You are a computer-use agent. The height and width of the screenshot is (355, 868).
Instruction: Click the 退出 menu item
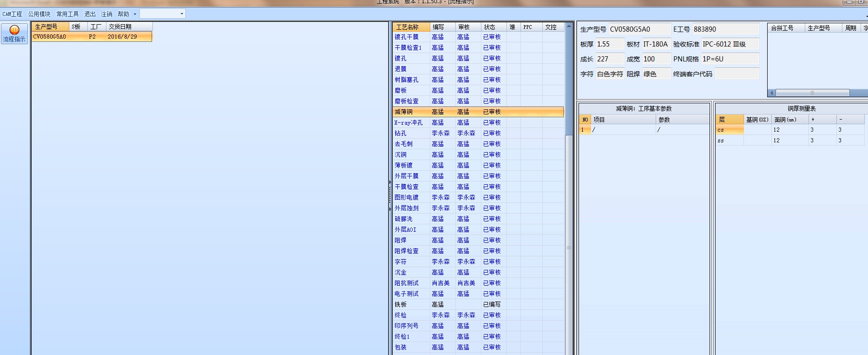(x=90, y=14)
